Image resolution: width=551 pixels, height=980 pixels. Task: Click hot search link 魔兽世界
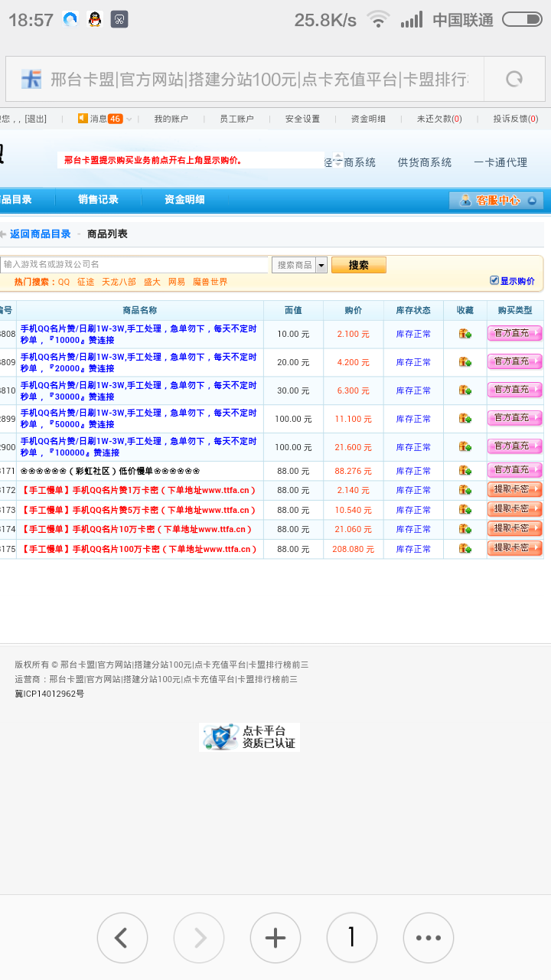point(210,282)
